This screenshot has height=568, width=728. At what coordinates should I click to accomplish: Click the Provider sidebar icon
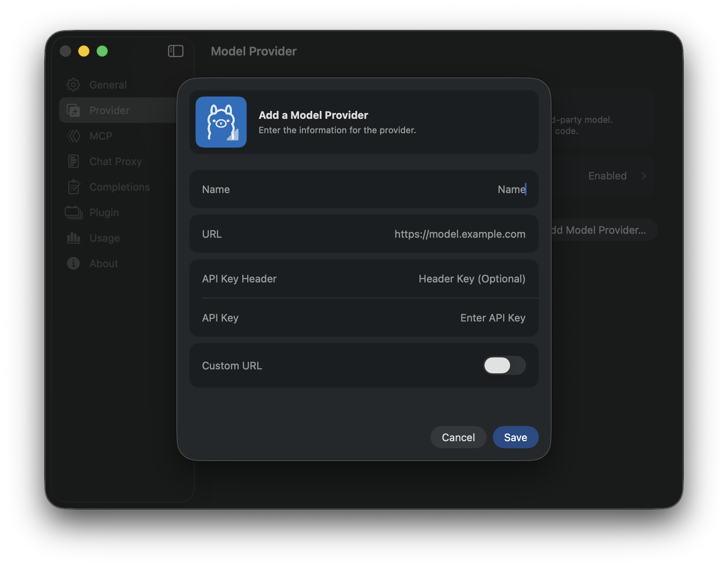73,110
